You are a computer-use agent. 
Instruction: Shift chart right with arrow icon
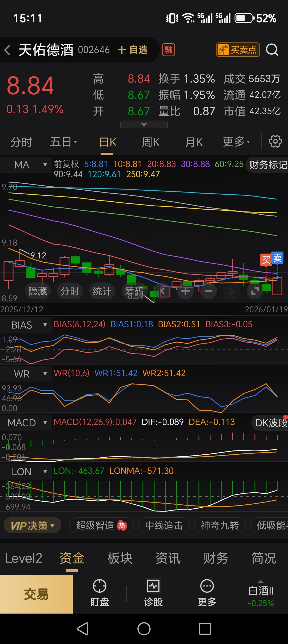(x=231, y=291)
